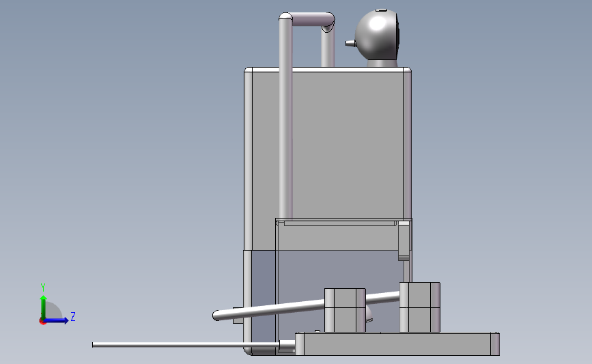This screenshot has height=364, width=592.
Task: Select the long thin horizontal rod at the bottom left
Action: click(x=186, y=345)
